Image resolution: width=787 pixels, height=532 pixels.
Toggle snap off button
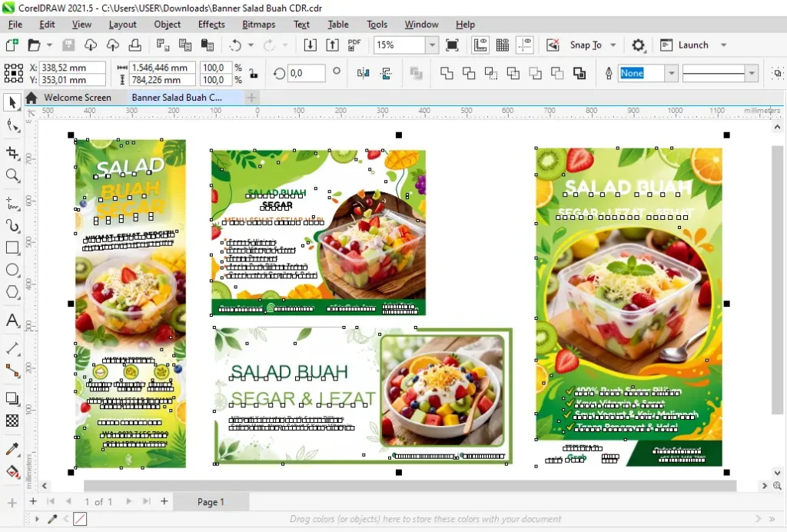[553, 45]
